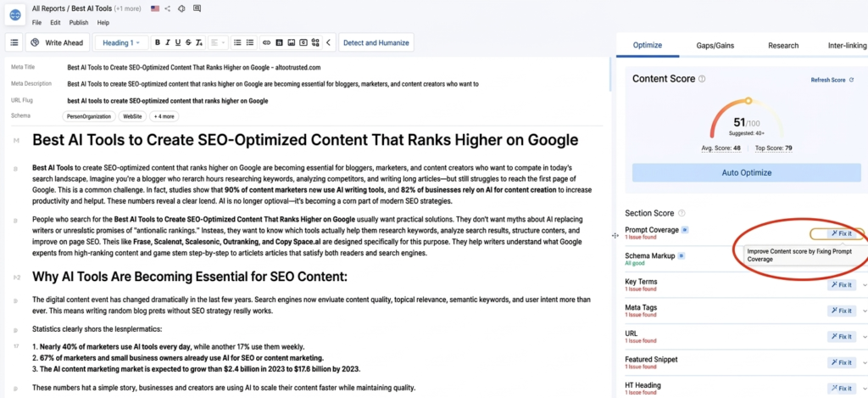Image resolution: width=868 pixels, height=398 pixels.
Task: Collapse the toolbar with the left chevron
Action: coord(328,42)
